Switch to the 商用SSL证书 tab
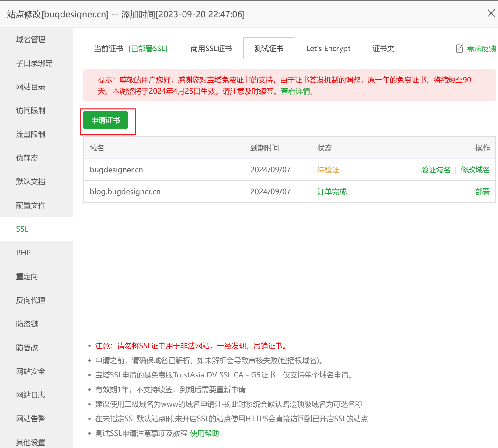 pyautogui.click(x=211, y=49)
